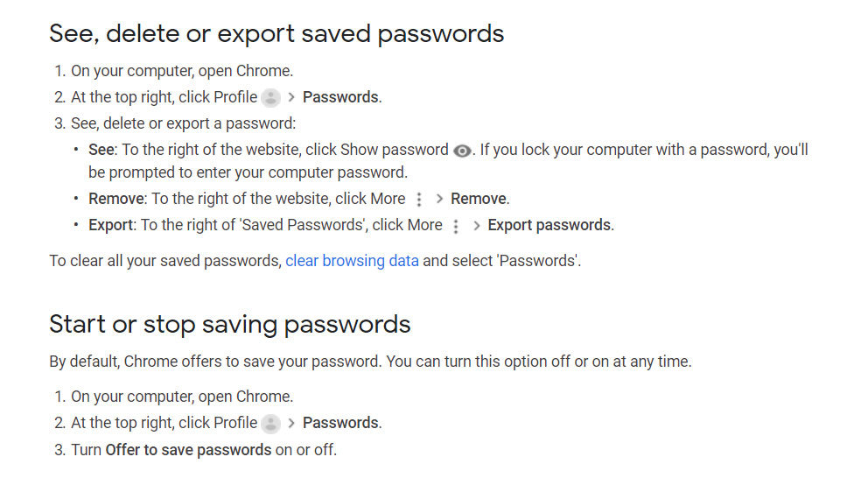Screen dimensions: 868x485
Task: Click the bold Offer to save passwords text
Action: (188, 450)
